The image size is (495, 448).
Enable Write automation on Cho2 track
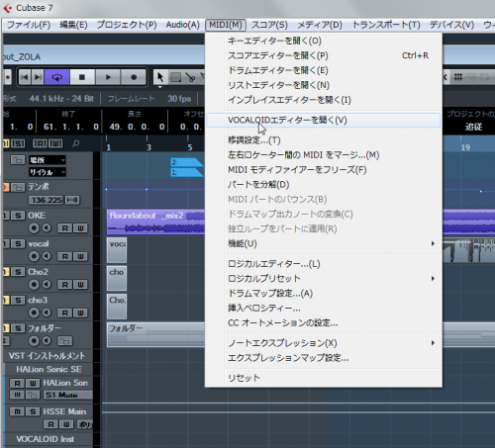pyautogui.click(x=80, y=285)
